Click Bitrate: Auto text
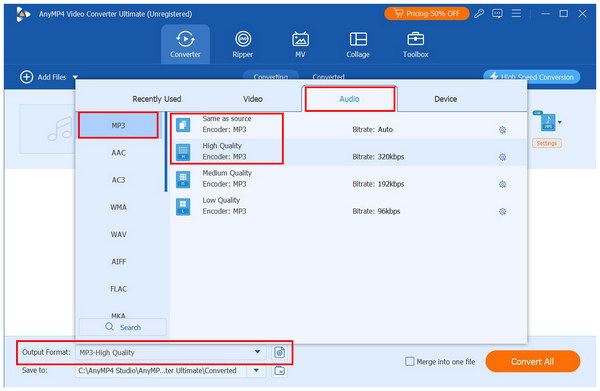Screen dimensions: 600x391 click(372, 130)
